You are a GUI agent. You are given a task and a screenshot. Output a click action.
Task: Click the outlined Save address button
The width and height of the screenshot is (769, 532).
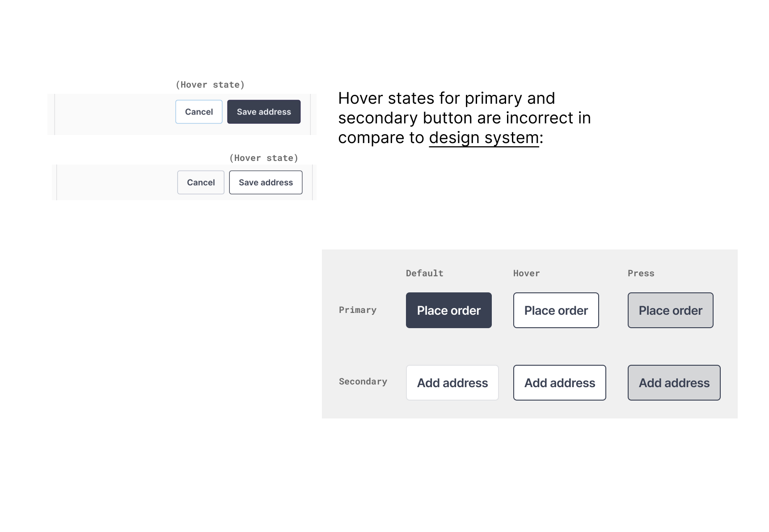tap(265, 182)
